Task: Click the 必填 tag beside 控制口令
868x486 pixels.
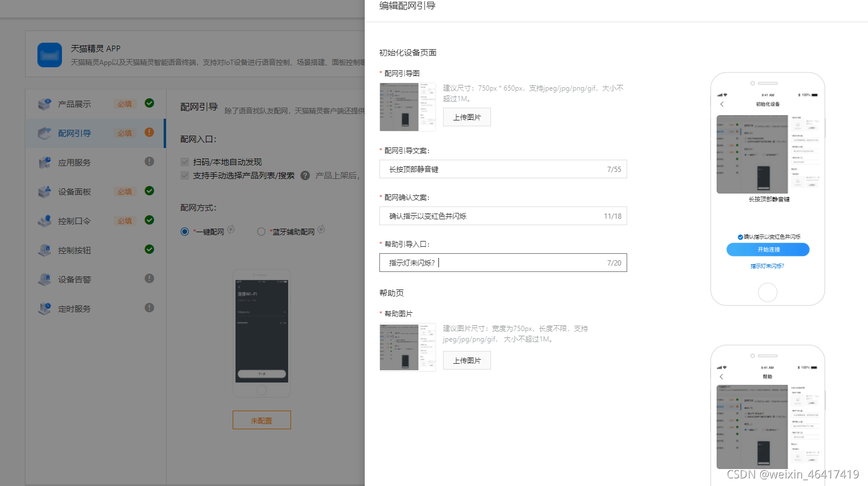Action: tap(125, 221)
